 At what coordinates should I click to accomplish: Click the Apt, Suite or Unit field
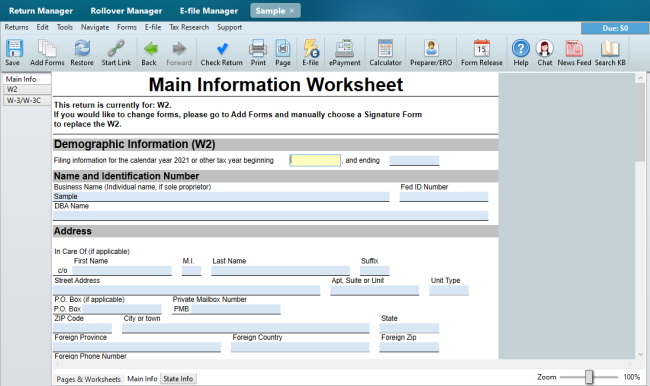click(x=374, y=290)
